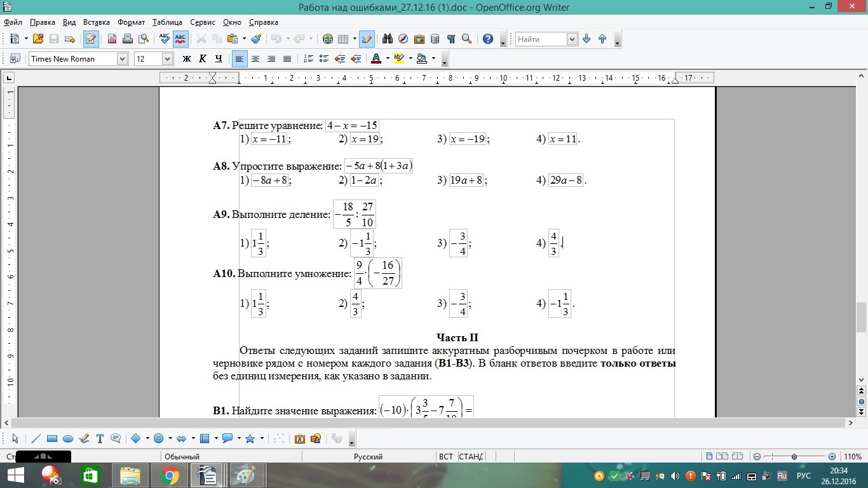Open the Paste options dropdown arrow
Image resolution: width=868 pixels, height=488 pixels.
coord(243,39)
